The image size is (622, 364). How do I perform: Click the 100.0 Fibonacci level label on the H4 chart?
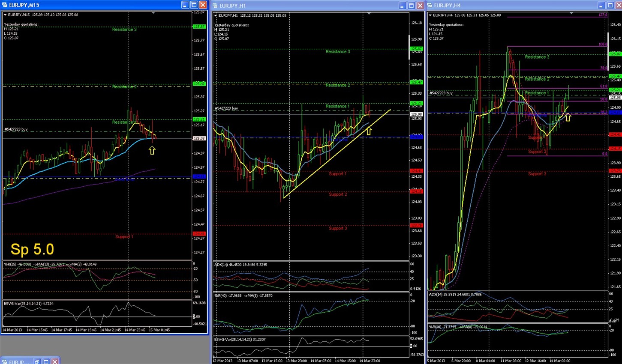pos(603,44)
